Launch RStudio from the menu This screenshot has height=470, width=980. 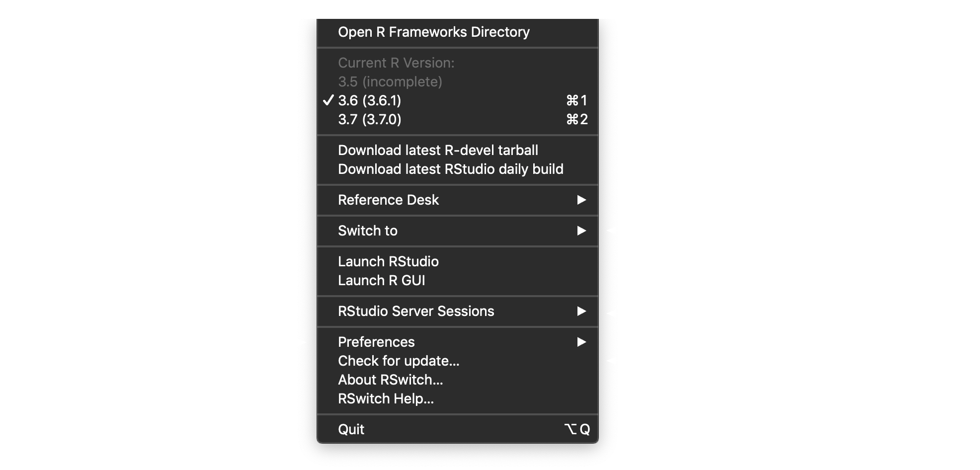pos(388,262)
